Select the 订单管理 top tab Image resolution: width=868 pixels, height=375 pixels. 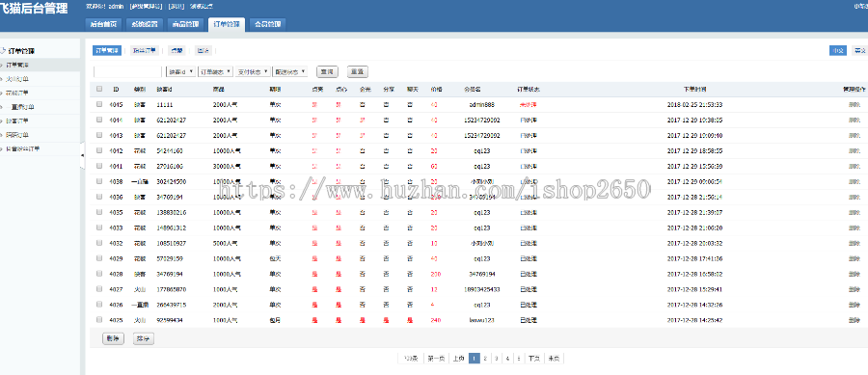pyautogui.click(x=227, y=24)
